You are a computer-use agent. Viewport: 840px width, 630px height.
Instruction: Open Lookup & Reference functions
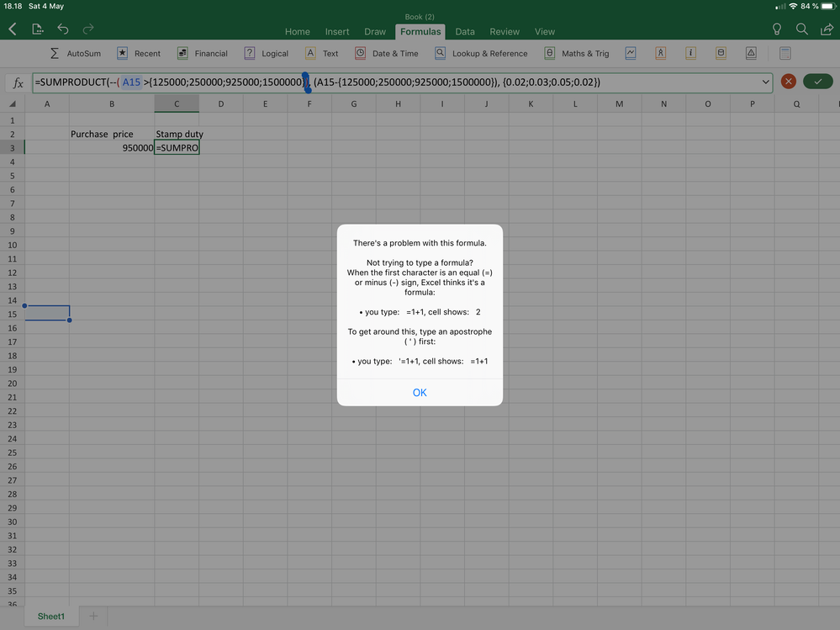(481, 54)
